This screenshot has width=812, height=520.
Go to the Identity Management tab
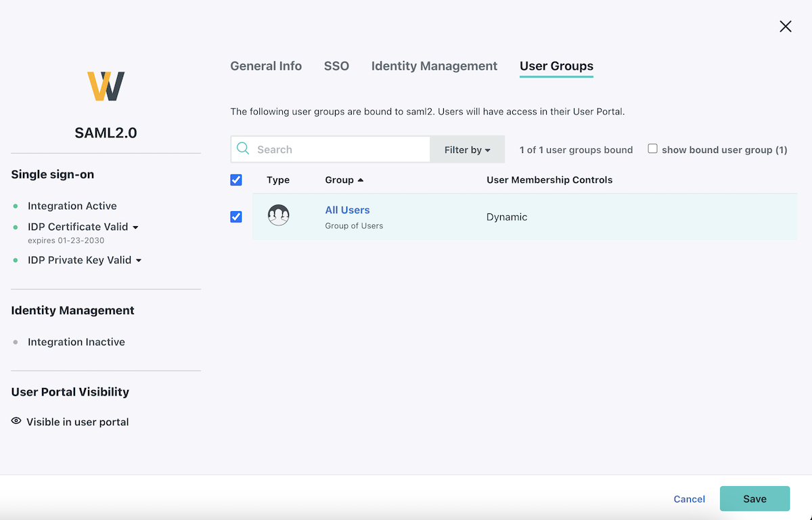pyautogui.click(x=434, y=66)
